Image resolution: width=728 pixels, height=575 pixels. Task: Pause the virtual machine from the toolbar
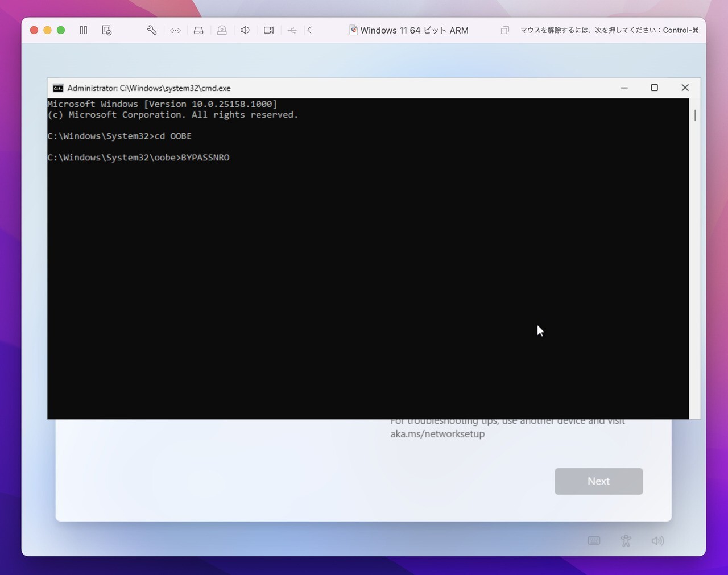pos(84,30)
